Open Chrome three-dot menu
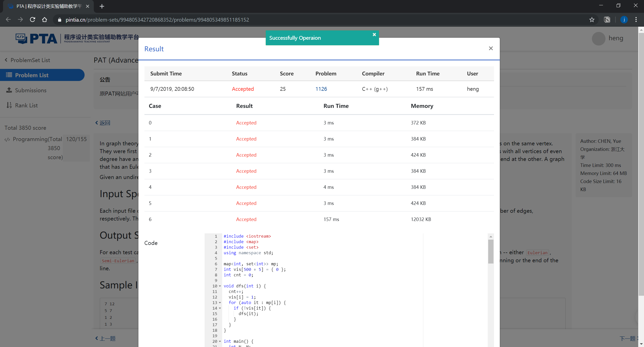This screenshot has height=347, width=644. (x=636, y=20)
